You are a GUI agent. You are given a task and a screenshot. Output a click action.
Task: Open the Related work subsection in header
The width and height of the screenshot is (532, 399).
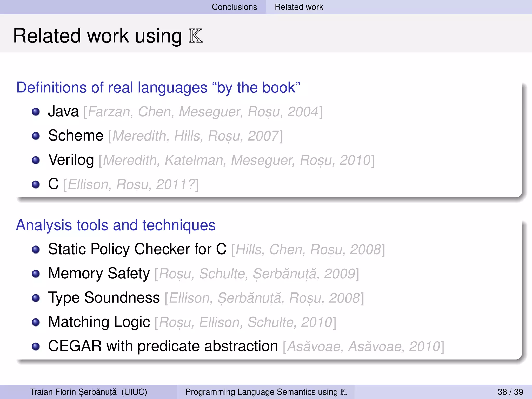(x=299, y=7)
